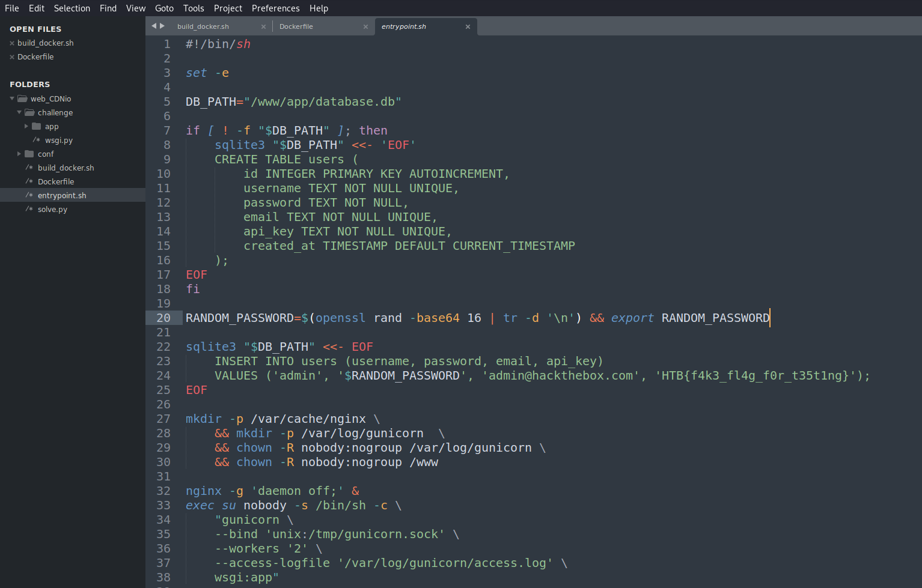The height and width of the screenshot is (588, 922).
Task: Close Dockerfile in Open Files list
Action: (12, 57)
